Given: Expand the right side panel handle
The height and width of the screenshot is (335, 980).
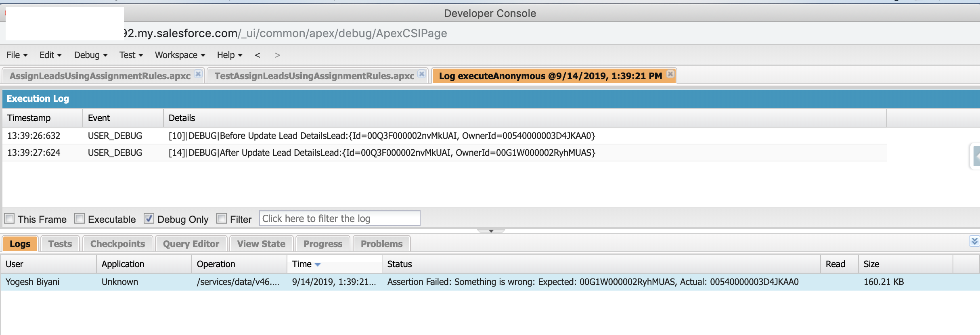Looking at the screenshot, I should tap(976, 156).
